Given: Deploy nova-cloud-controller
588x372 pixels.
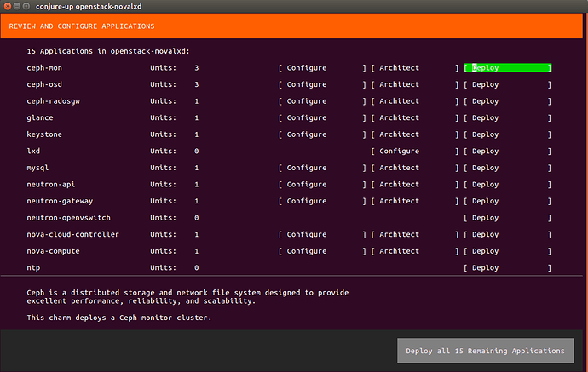Looking at the screenshot, I should 507,234.
